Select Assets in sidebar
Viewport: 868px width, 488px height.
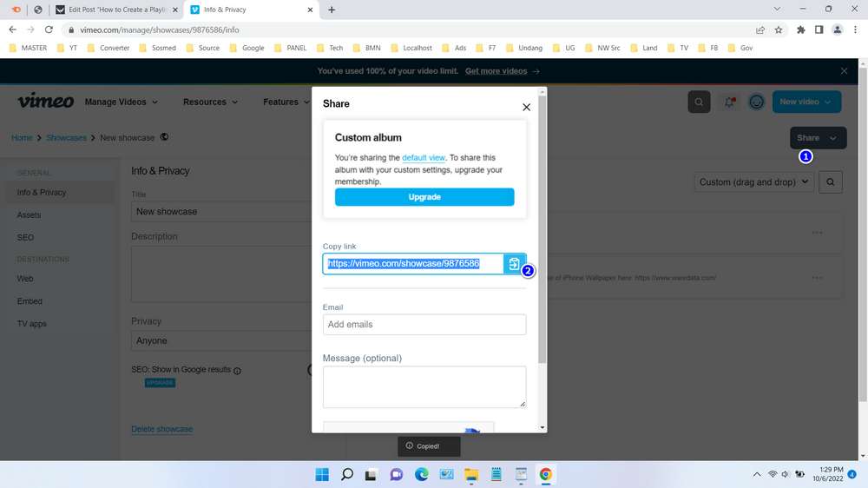tap(29, 215)
